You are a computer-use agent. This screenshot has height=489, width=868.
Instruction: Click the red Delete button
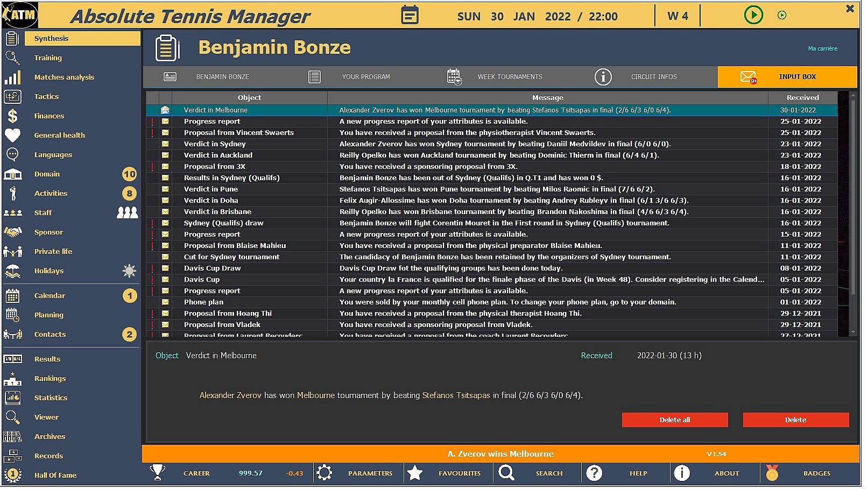click(x=796, y=420)
